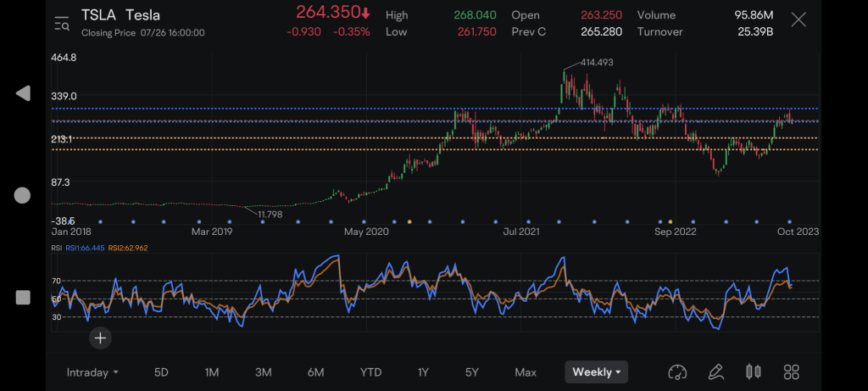This screenshot has width=868, height=391.
Task: Expand the Intraday dropdown
Action: pos(92,372)
